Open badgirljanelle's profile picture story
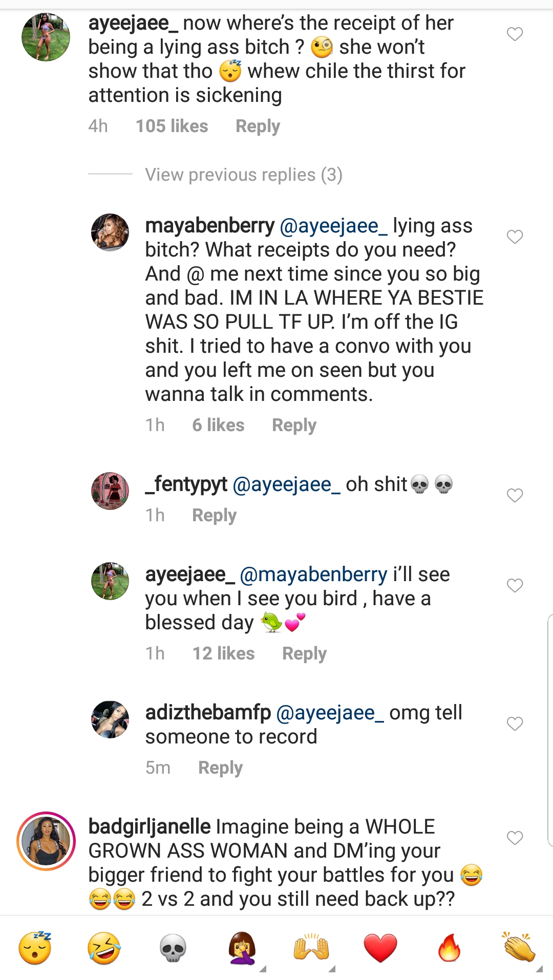This screenshot has width=553, height=980. (46, 841)
